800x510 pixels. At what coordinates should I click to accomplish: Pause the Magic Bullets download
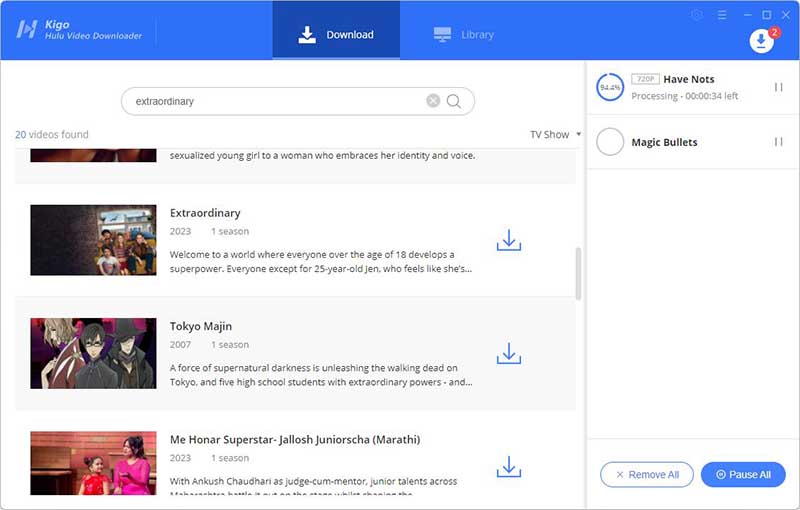point(779,142)
